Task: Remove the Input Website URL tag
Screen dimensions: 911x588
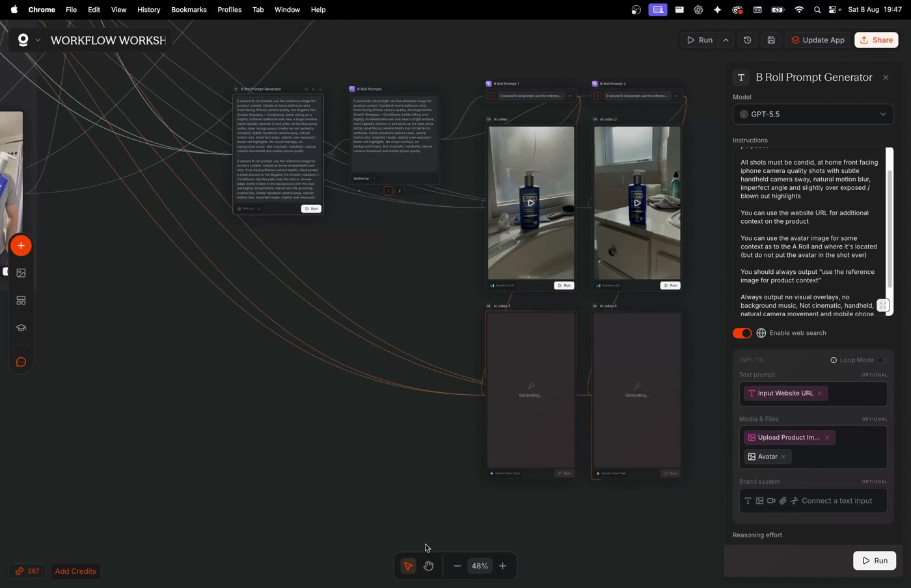Action: point(820,394)
